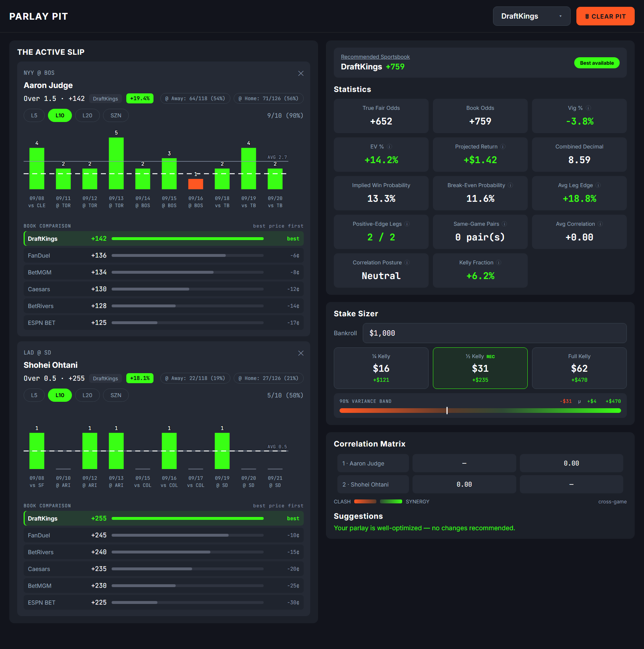Choose the ½ Kelly $31 recommended stake
The image size is (644, 649).
click(x=480, y=368)
